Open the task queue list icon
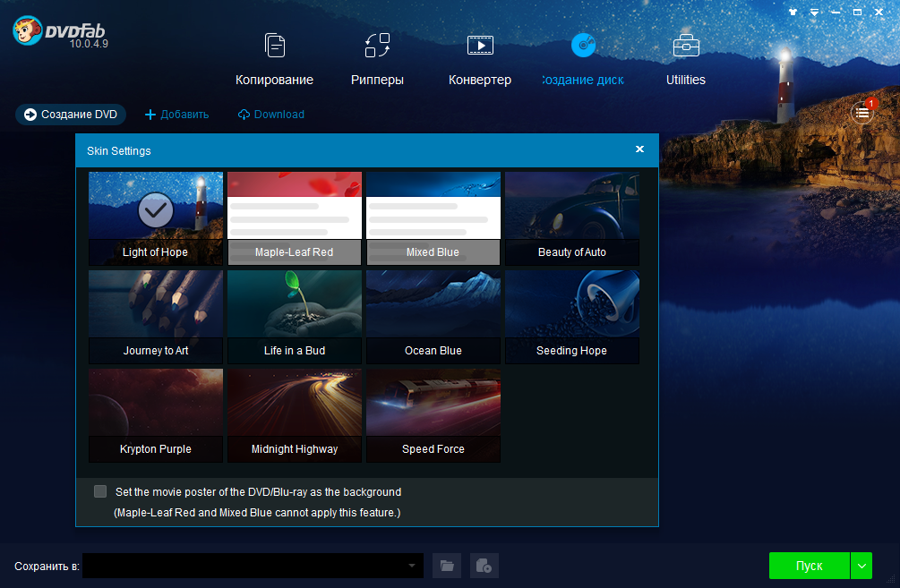This screenshot has height=588, width=900. tap(861, 113)
